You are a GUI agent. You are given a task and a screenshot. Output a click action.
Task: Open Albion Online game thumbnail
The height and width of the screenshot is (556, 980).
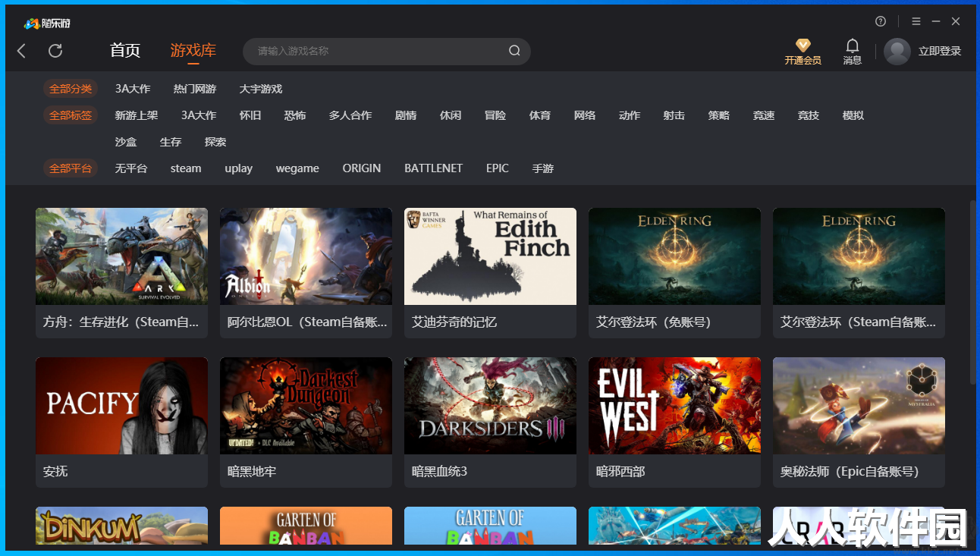(x=306, y=256)
